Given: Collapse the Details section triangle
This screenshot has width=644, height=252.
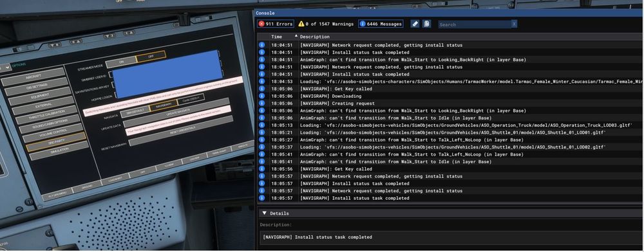Looking at the screenshot, I should [x=264, y=213].
